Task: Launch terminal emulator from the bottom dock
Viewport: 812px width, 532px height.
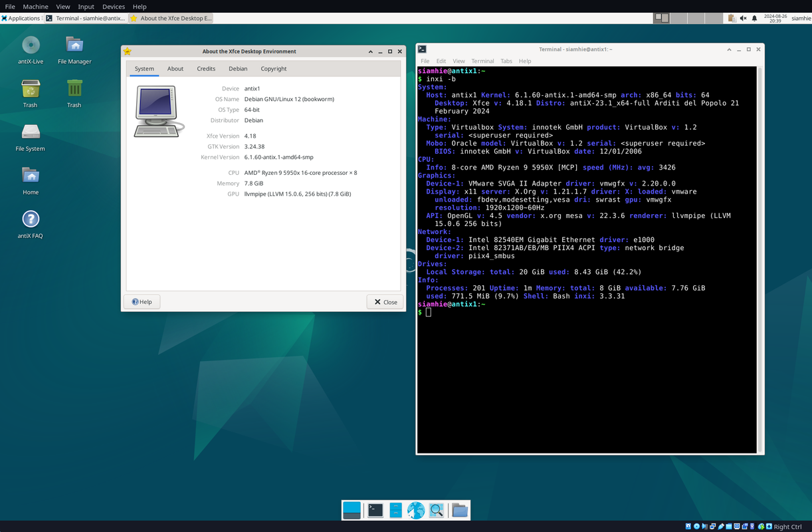Action: tap(375, 510)
